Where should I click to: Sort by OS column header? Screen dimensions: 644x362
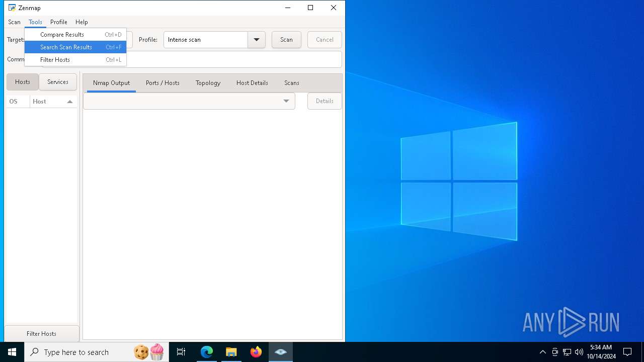(x=18, y=102)
